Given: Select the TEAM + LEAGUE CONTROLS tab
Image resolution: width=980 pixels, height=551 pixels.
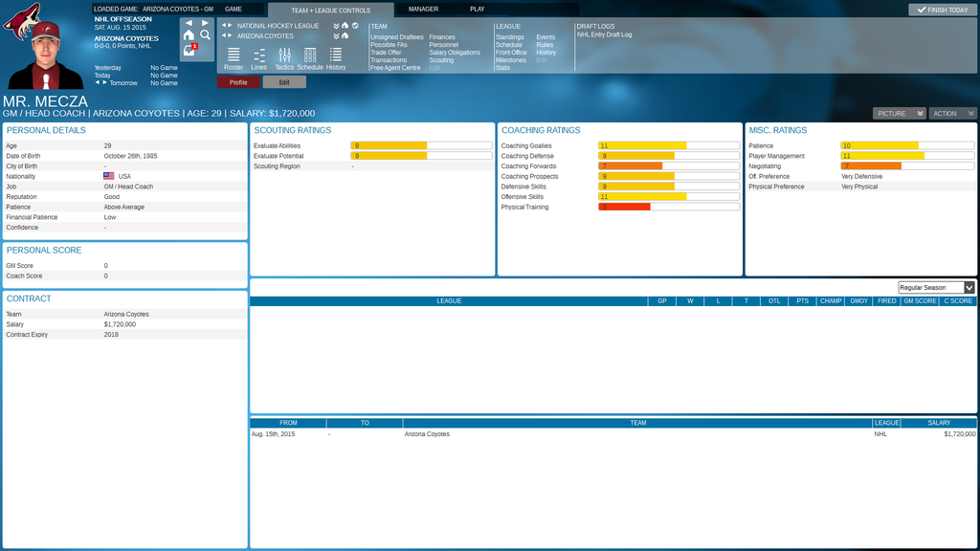Looking at the screenshot, I should (330, 10).
